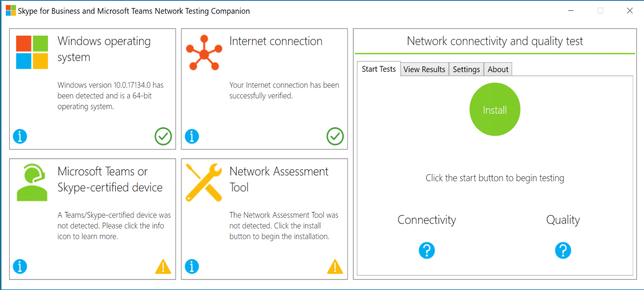The height and width of the screenshot is (290, 644).
Task: Click the Windows logo tile icon
Action: pos(32,52)
